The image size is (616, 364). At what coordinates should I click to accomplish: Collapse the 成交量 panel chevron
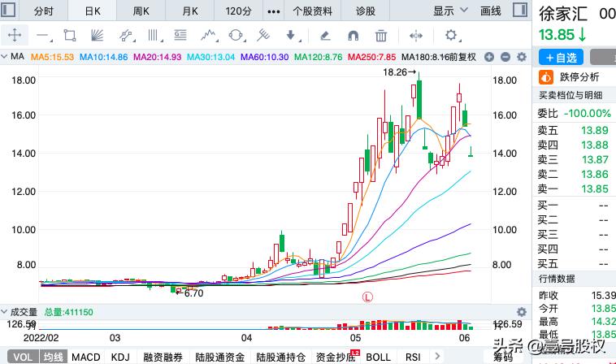[4, 312]
